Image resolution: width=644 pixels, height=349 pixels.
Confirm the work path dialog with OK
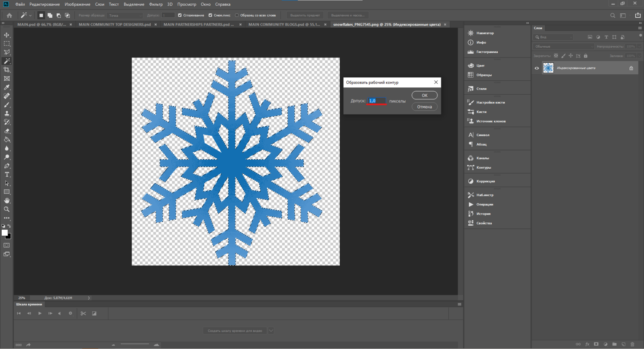click(425, 95)
